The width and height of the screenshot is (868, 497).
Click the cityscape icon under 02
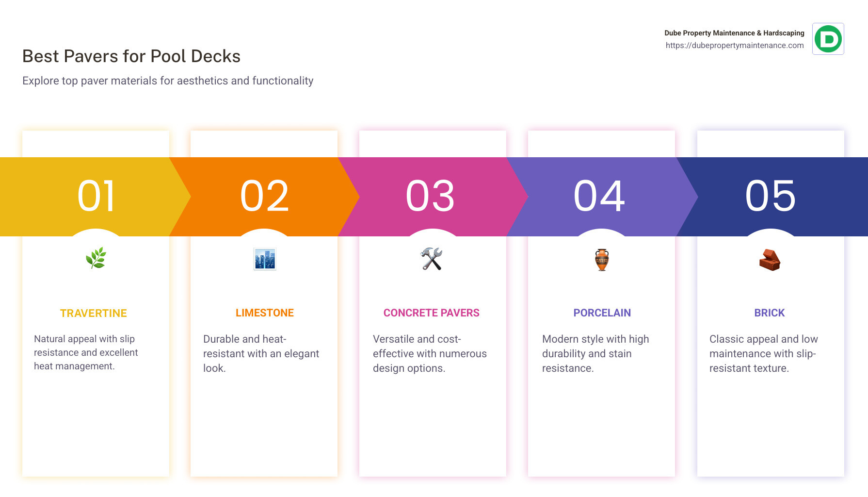pyautogui.click(x=265, y=259)
